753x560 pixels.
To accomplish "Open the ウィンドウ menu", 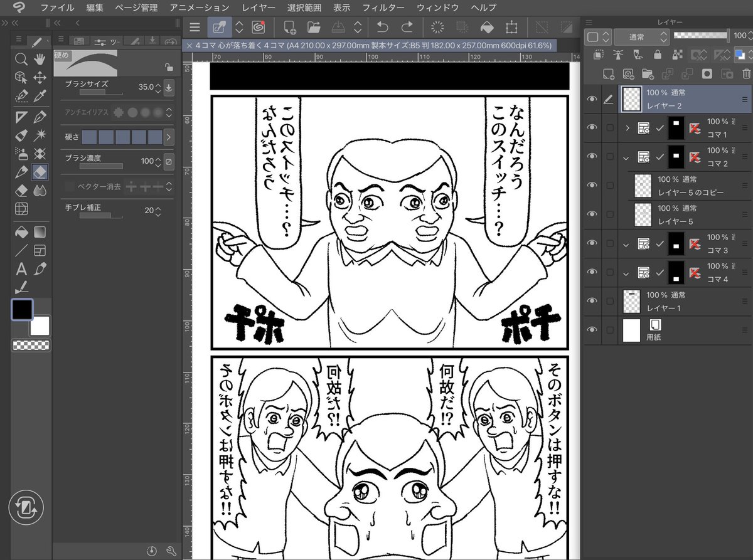I will tap(437, 8).
